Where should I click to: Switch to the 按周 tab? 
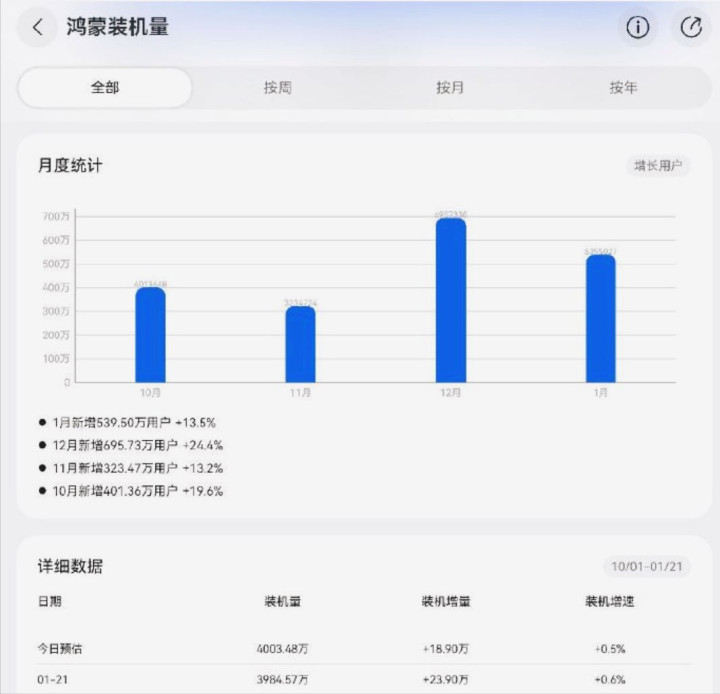point(277,87)
